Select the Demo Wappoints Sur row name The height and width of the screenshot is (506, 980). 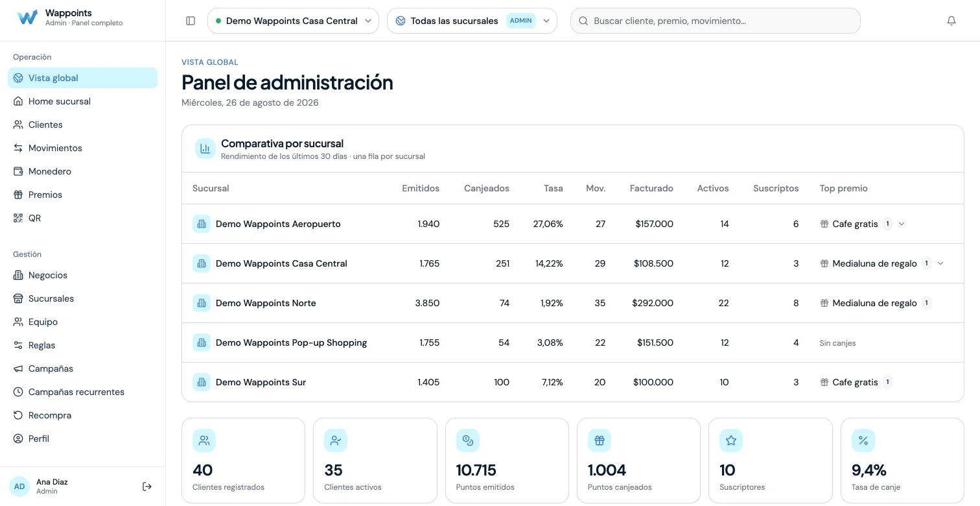[x=261, y=382]
